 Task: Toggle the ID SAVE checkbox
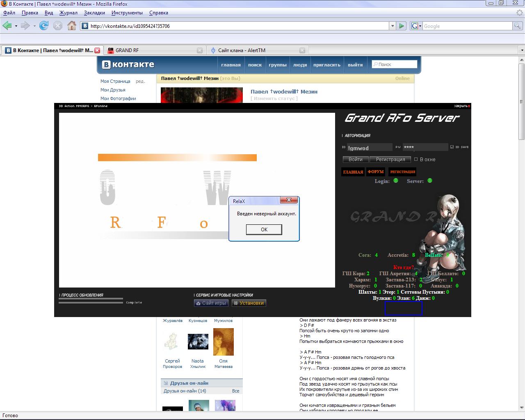click(452, 147)
